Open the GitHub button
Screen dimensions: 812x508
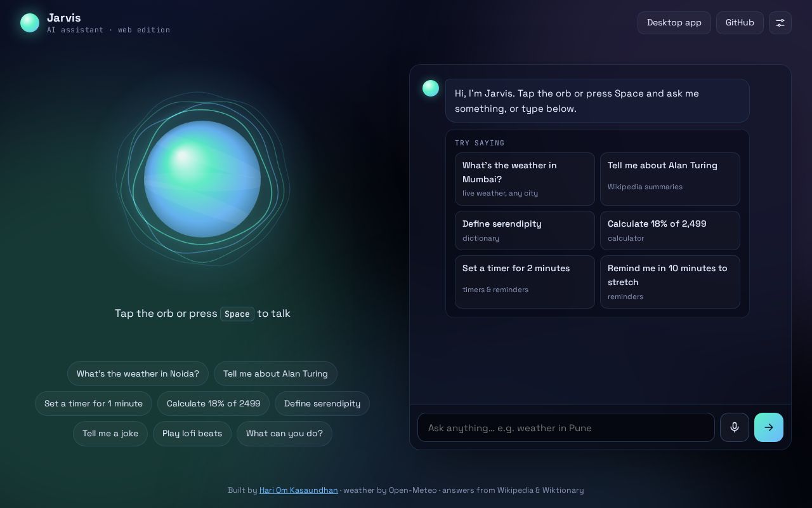(740, 23)
